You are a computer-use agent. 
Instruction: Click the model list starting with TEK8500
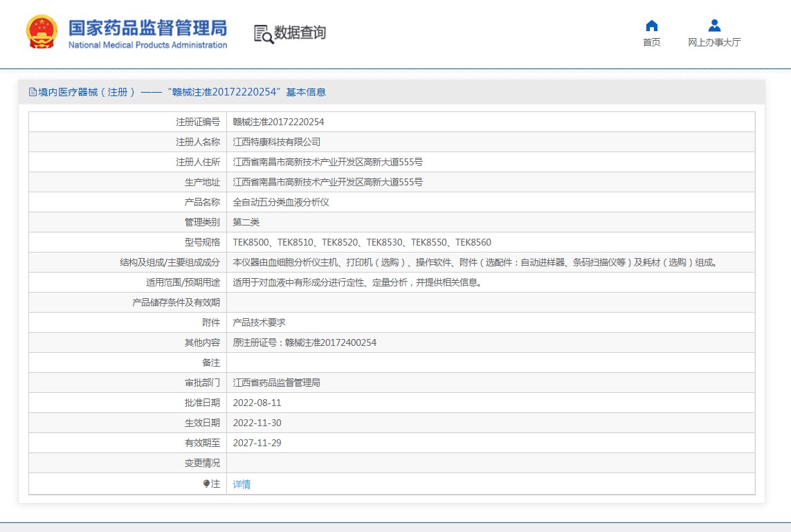pos(362,242)
